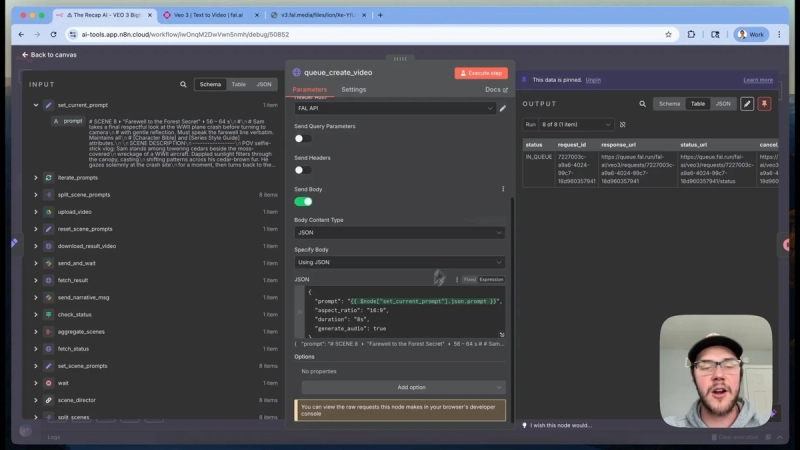The width and height of the screenshot is (800, 450).
Task: Toggle Send Query Parameters switch
Action: 303,139
